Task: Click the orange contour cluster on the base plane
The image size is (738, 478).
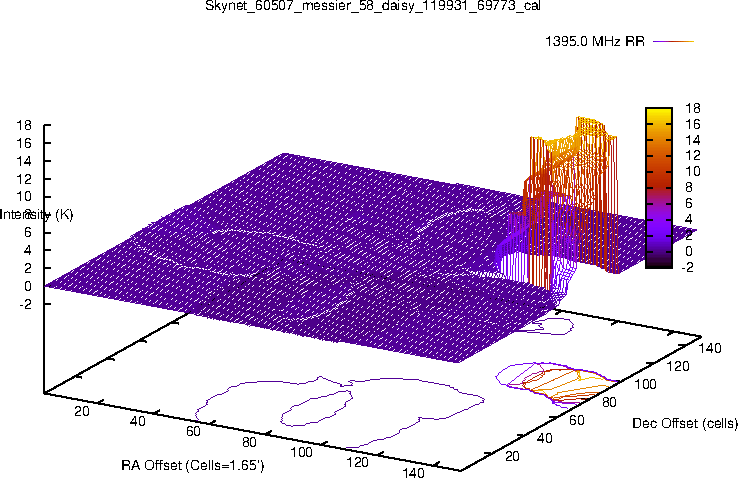Action: click(x=570, y=385)
